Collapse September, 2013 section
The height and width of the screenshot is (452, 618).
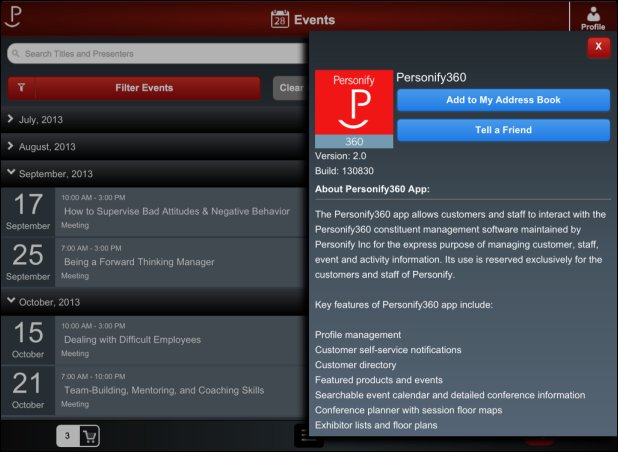(x=154, y=174)
